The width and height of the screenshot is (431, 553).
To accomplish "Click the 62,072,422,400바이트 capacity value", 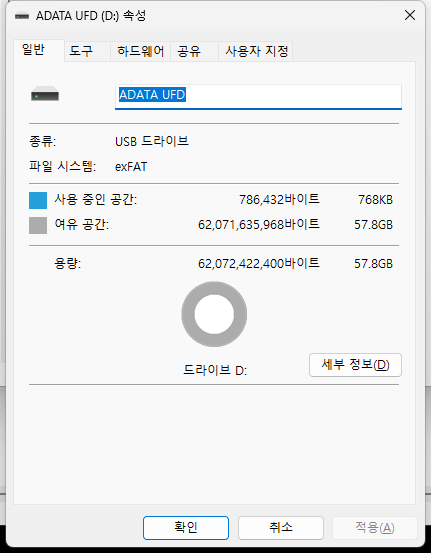I will click(x=259, y=263).
